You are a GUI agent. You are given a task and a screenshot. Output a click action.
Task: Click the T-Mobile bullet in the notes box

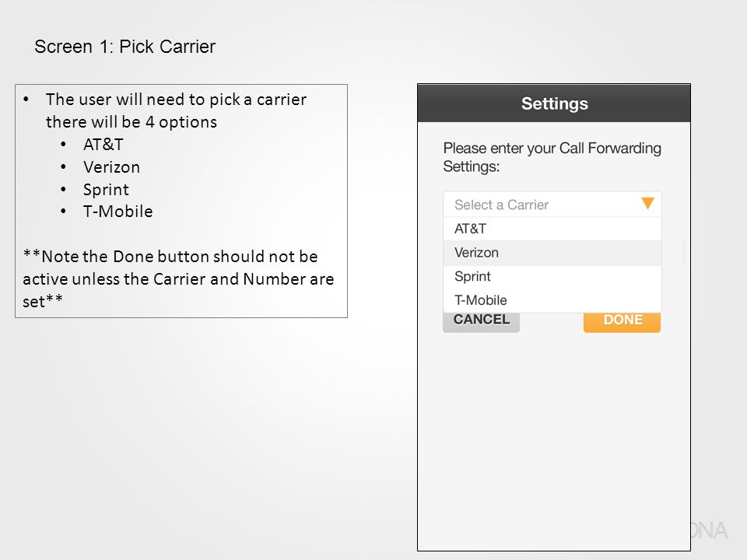click(x=117, y=212)
